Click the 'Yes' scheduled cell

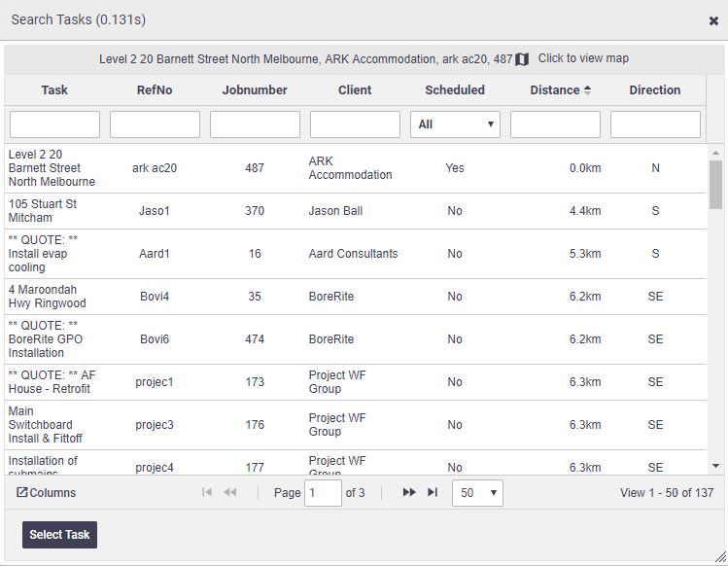[455, 168]
